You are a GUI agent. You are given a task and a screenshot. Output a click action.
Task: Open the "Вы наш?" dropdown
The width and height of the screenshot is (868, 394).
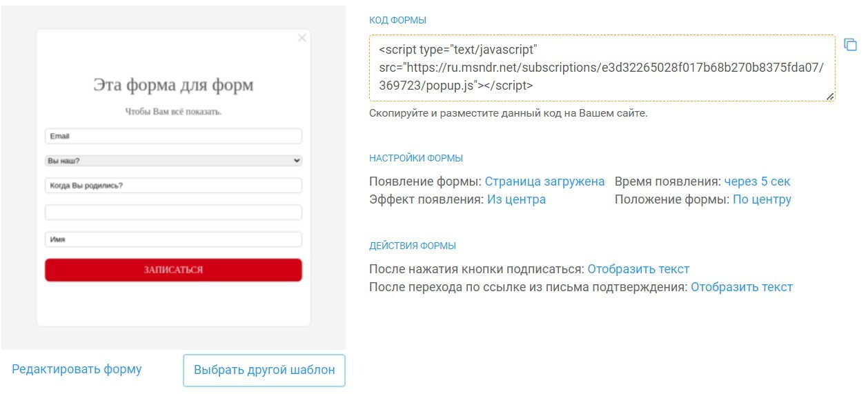coord(173,160)
